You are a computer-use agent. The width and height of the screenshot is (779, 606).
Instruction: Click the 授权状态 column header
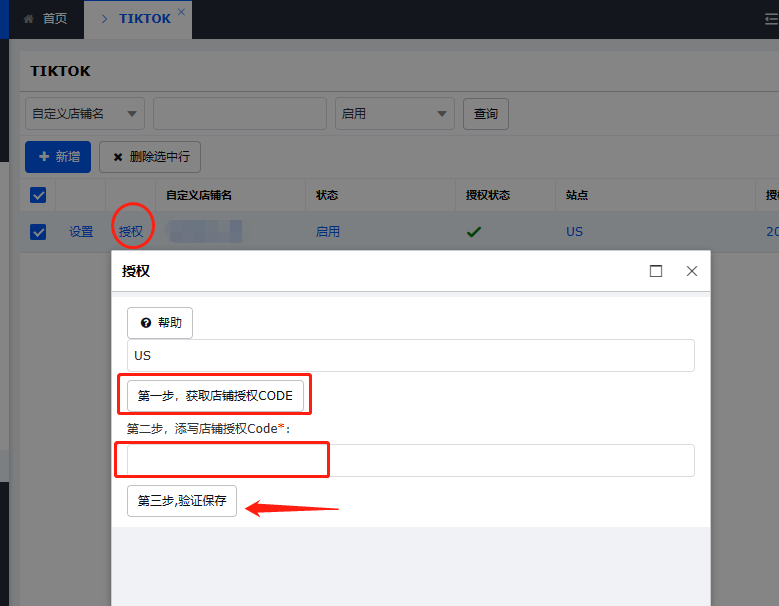(x=488, y=195)
